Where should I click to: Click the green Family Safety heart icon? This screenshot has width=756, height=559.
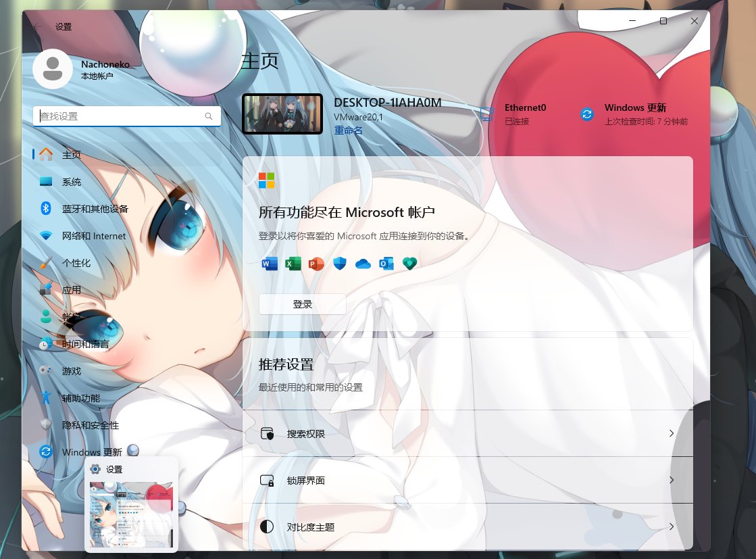[x=410, y=264]
